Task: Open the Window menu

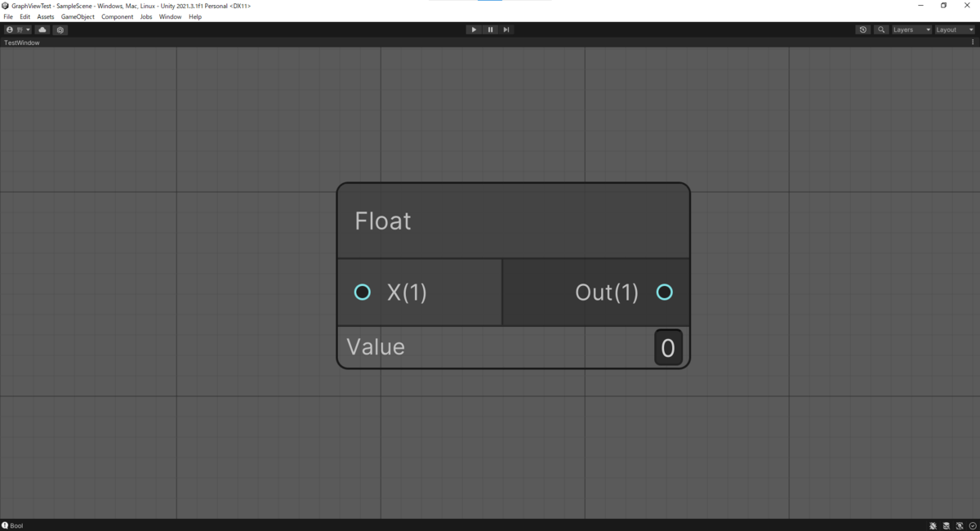Action: click(x=170, y=16)
